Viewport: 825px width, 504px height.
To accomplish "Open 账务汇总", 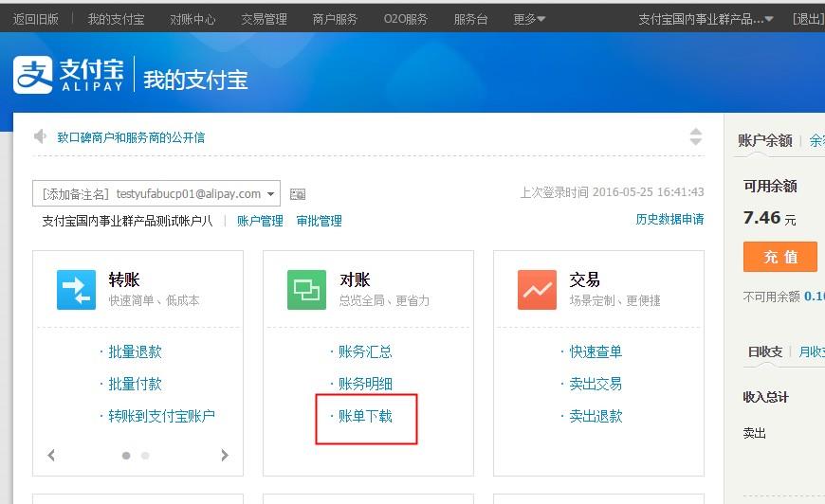I will 365,351.
